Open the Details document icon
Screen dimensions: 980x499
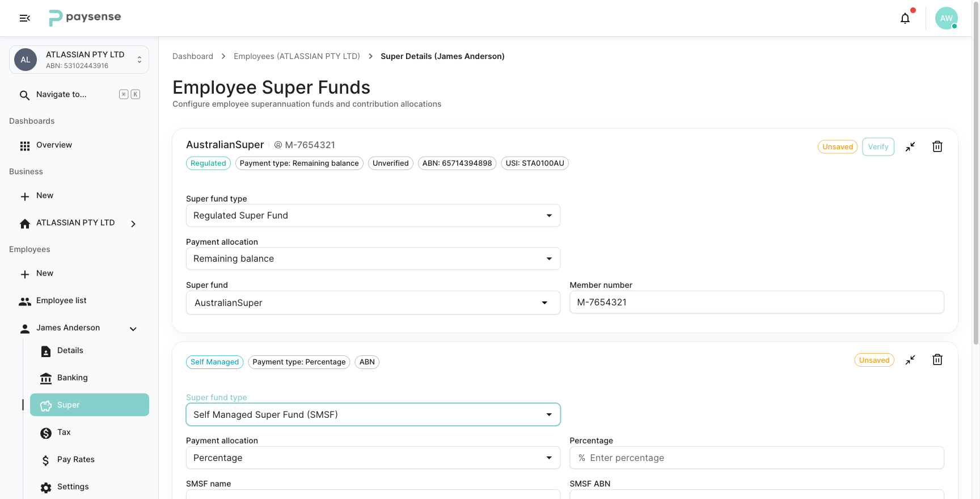pyautogui.click(x=46, y=351)
